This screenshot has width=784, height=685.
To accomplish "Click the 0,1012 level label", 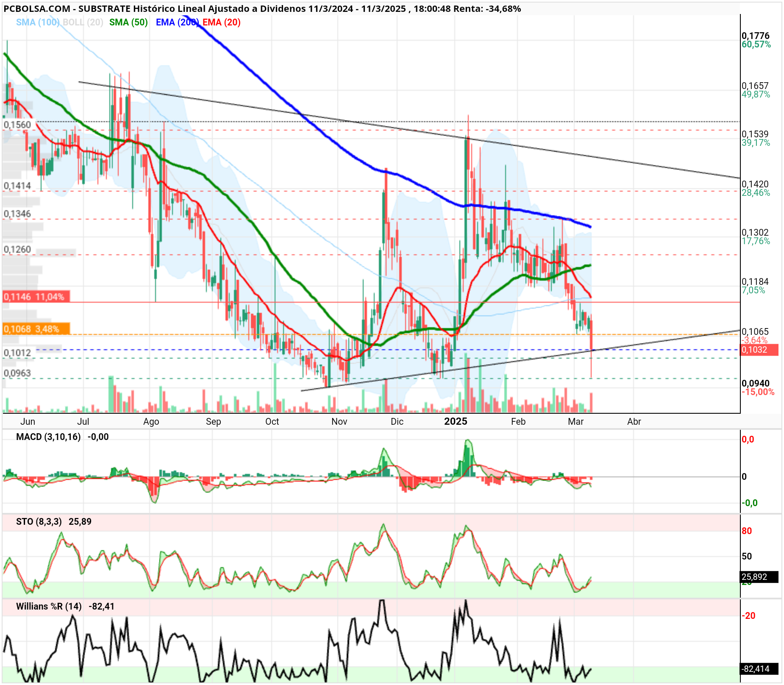I will [17, 353].
